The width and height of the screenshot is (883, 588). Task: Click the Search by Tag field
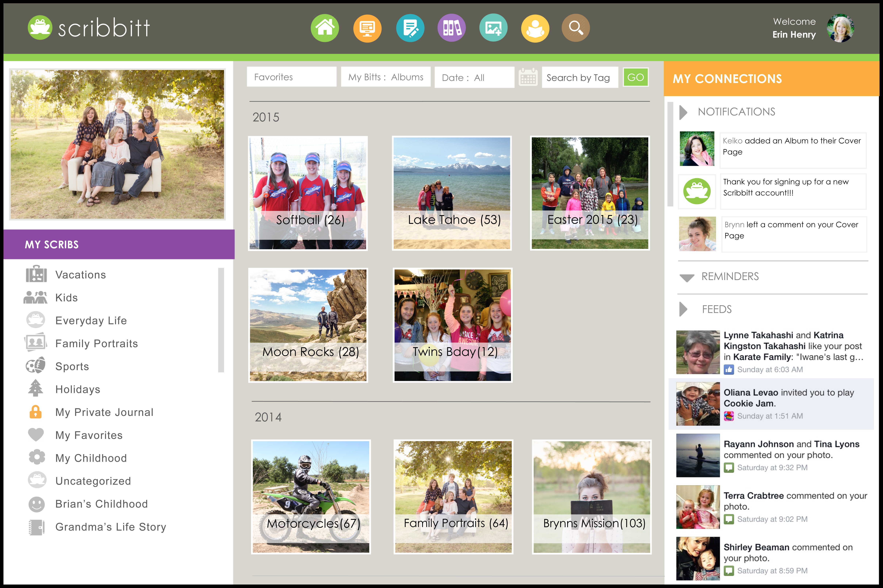pyautogui.click(x=579, y=78)
